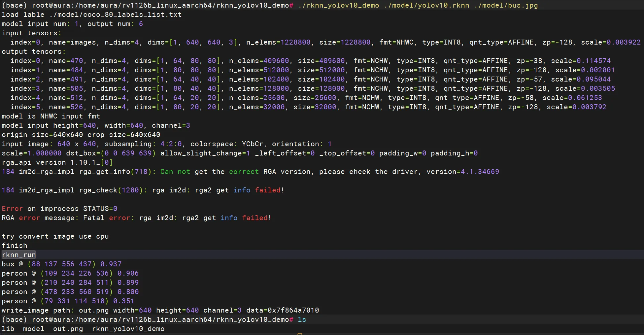This screenshot has height=335, width=644.
Task: Click the 'model input height=640, width=640, channel=3' line
Action: [96, 125]
